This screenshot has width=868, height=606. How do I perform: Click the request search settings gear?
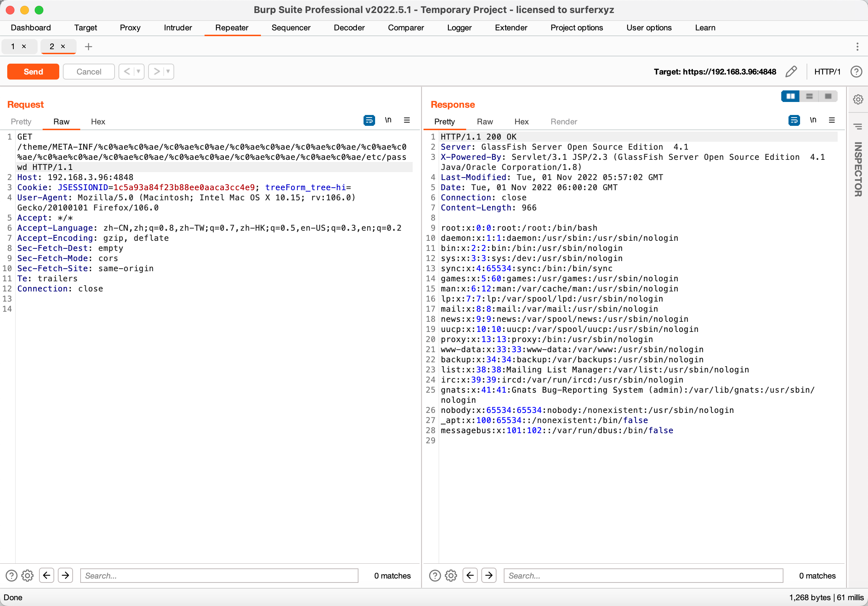[x=27, y=575]
